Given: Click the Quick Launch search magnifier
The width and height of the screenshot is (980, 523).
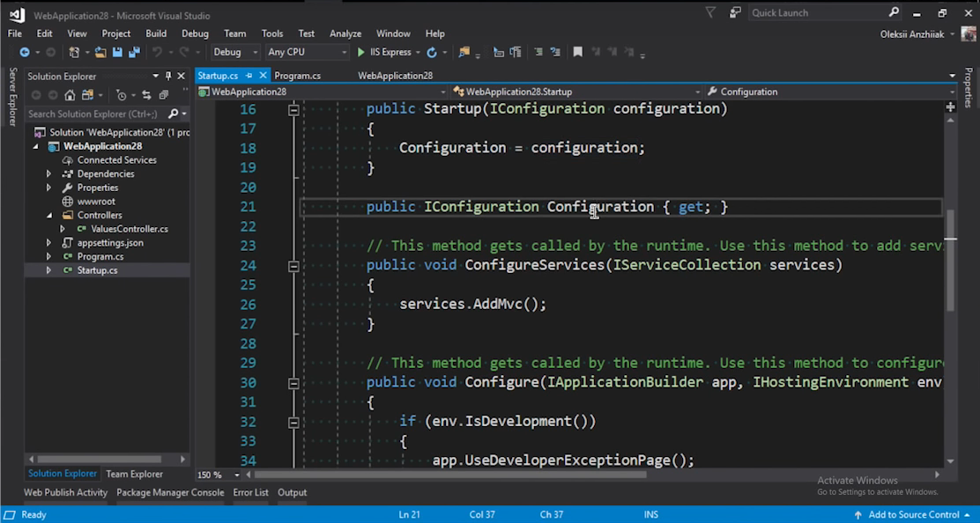Looking at the screenshot, I should pyautogui.click(x=894, y=12).
